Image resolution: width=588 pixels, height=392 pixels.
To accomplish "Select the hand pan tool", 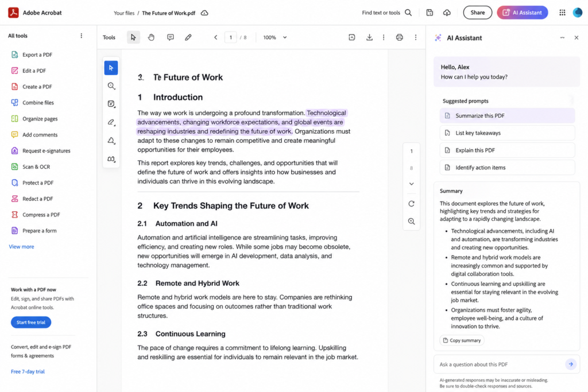I will pos(151,37).
